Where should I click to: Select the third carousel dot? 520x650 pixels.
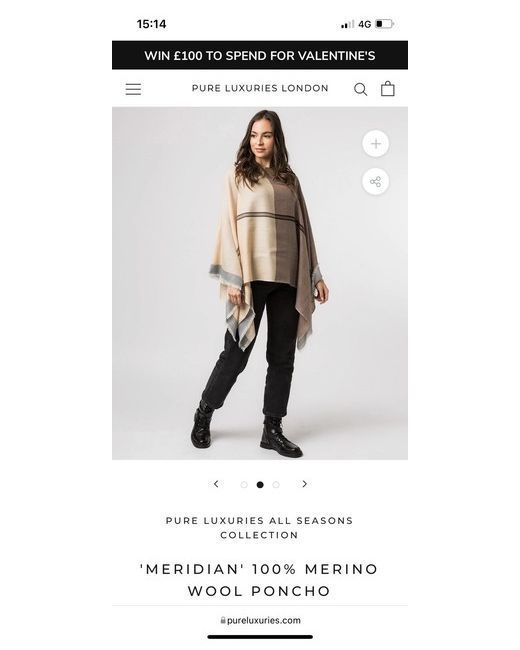[x=276, y=485]
